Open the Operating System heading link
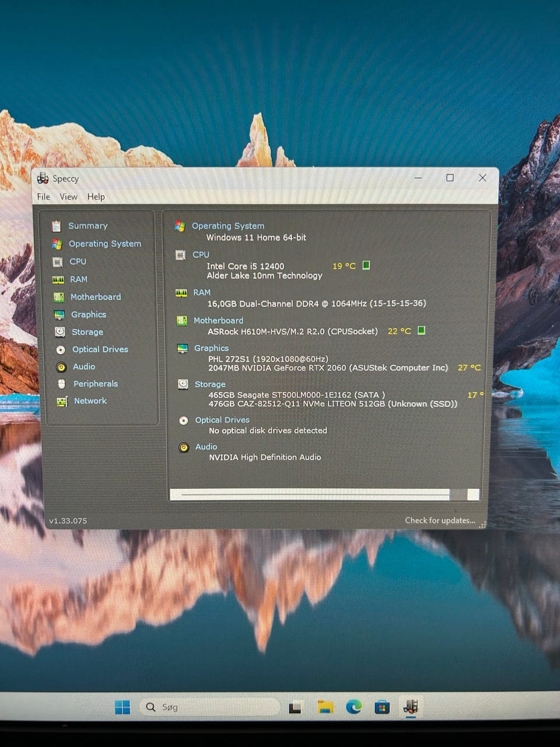560x747 pixels. point(228,226)
